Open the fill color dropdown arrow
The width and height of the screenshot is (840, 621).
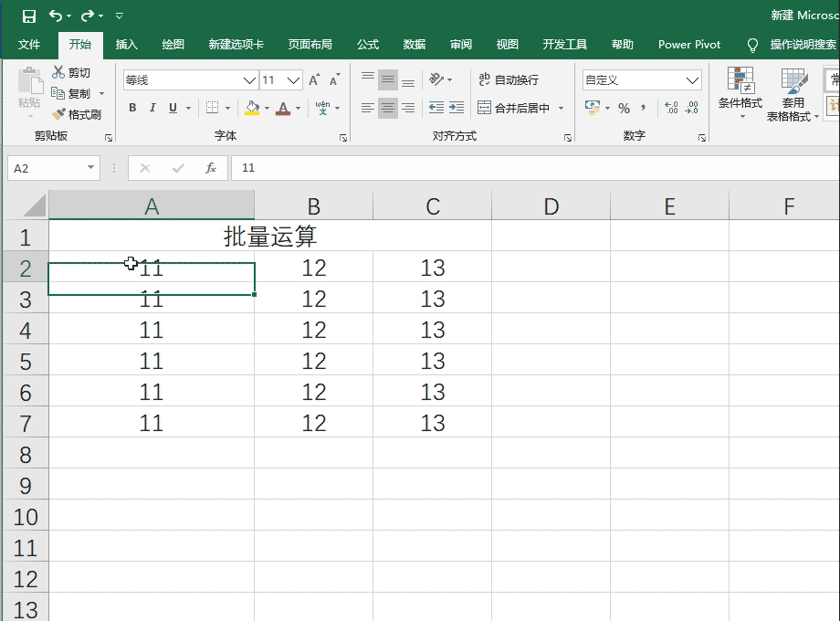pos(267,109)
